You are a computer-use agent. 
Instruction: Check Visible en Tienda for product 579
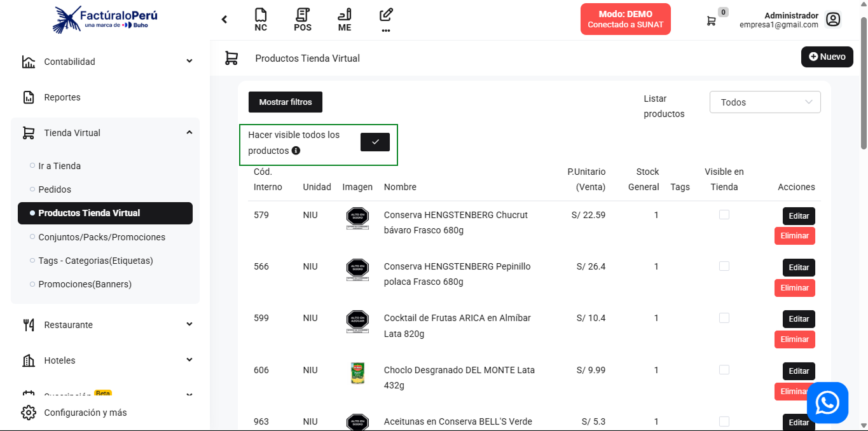(724, 215)
